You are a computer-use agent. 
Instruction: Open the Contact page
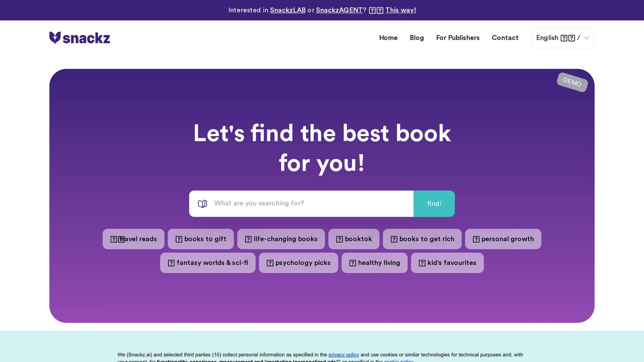(x=505, y=38)
